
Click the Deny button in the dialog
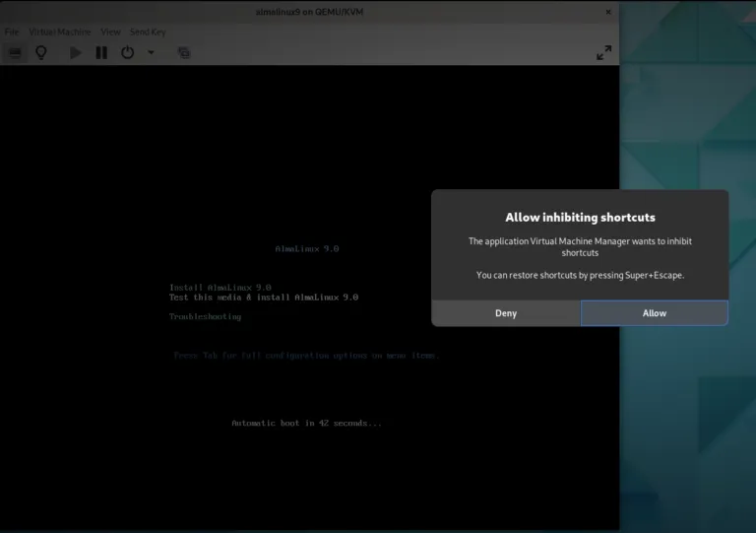tap(506, 313)
